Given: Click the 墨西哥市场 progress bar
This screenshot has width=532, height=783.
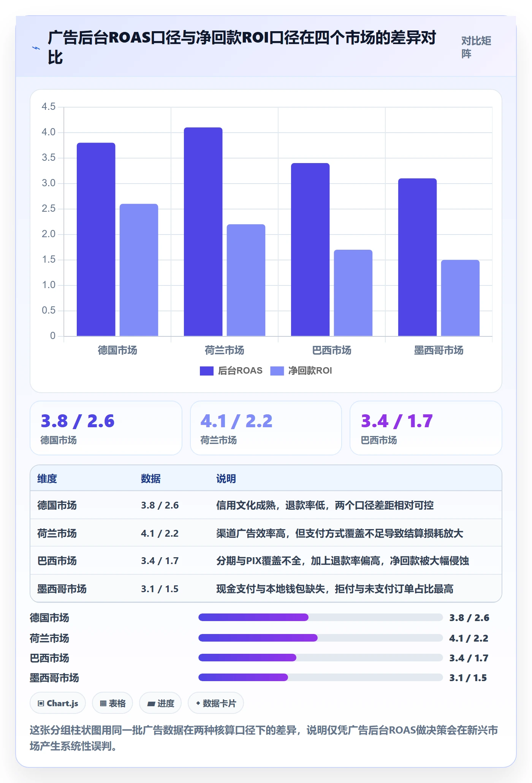Looking at the screenshot, I should pyautogui.click(x=321, y=677).
